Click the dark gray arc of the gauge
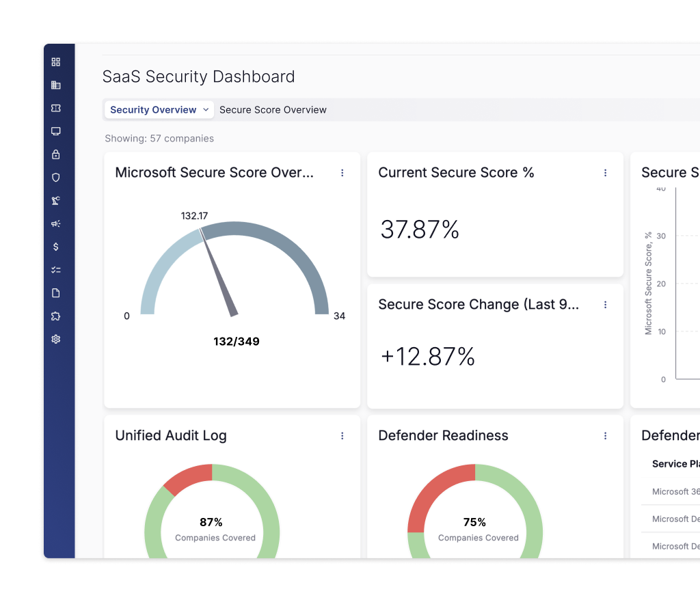The width and height of the screenshot is (700, 602). [x=286, y=247]
